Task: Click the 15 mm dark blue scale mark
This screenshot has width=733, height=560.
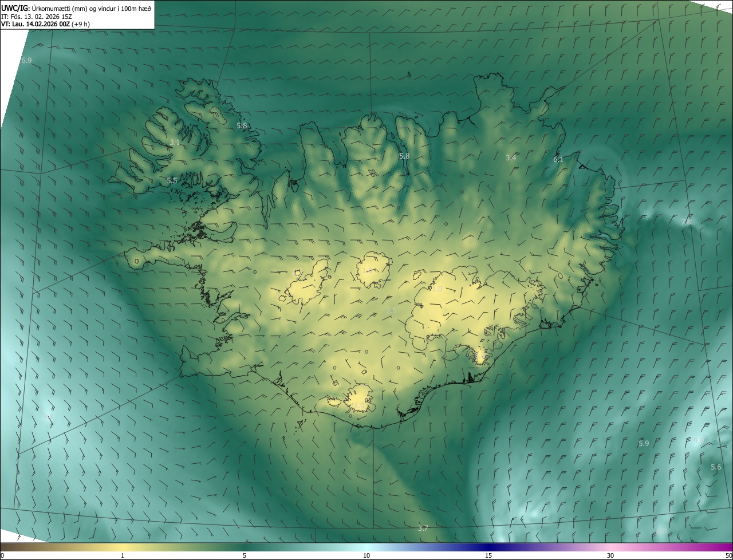Action: 488,555
